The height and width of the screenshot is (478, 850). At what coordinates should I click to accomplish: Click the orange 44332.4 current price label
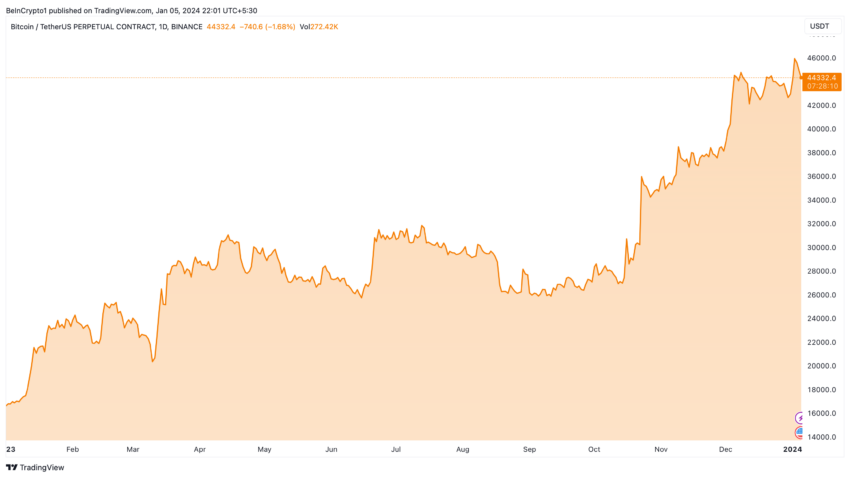821,78
